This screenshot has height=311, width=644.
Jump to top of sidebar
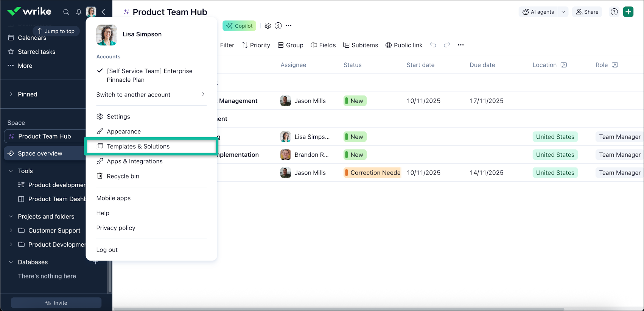56,31
